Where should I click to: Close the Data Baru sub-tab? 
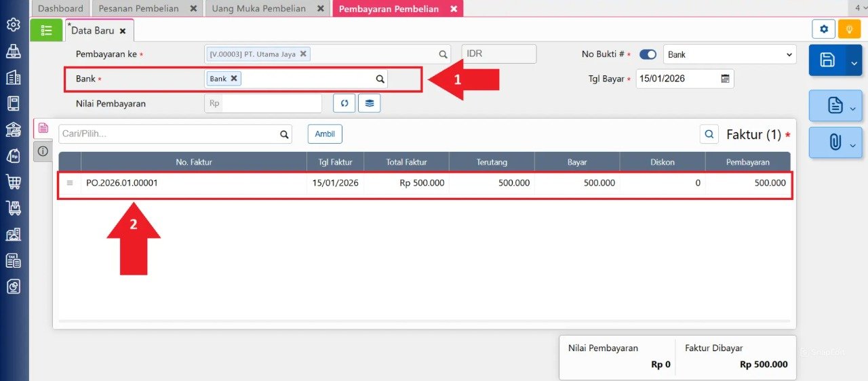coord(123,31)
